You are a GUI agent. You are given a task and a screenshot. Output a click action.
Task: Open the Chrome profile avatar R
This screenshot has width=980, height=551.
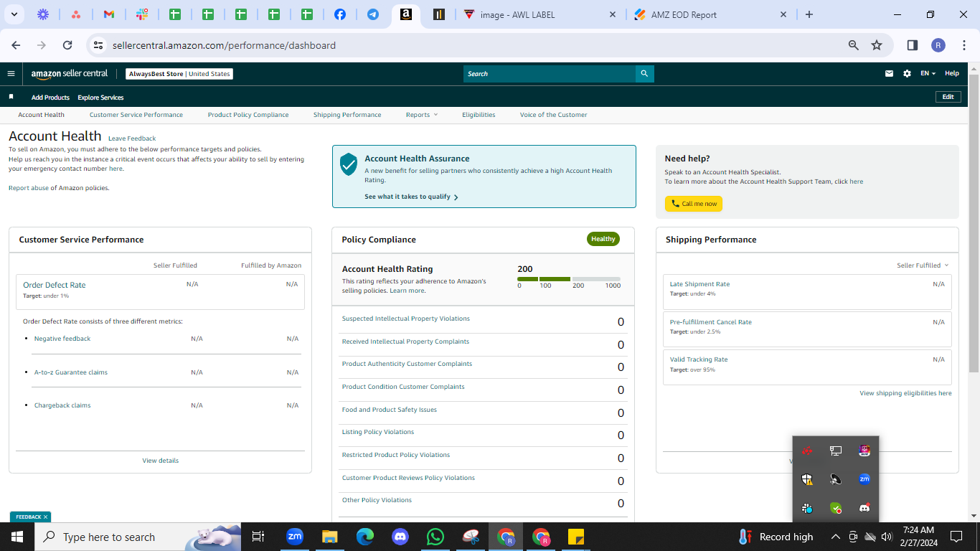coord(938,45)
